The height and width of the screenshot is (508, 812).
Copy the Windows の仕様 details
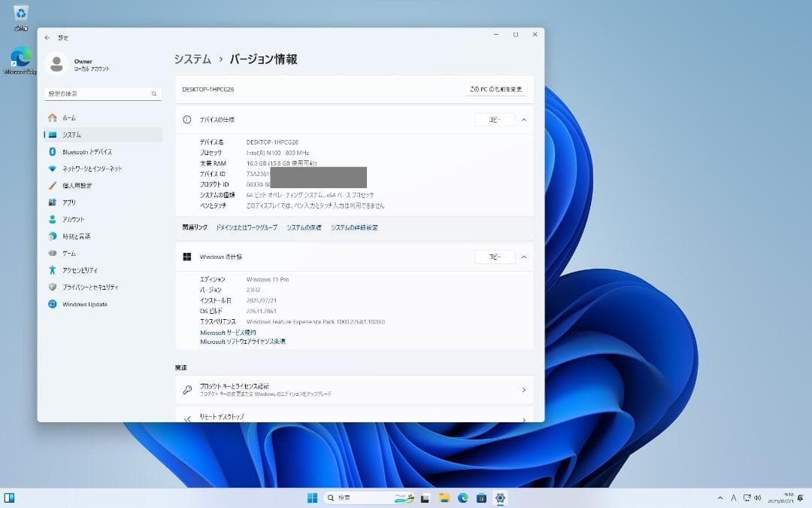pos(494,257)
